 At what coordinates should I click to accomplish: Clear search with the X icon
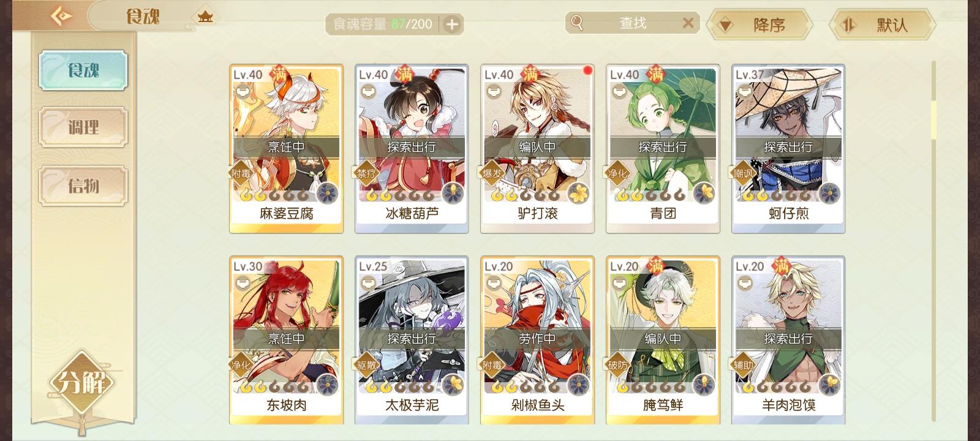[x=688, y=23]
